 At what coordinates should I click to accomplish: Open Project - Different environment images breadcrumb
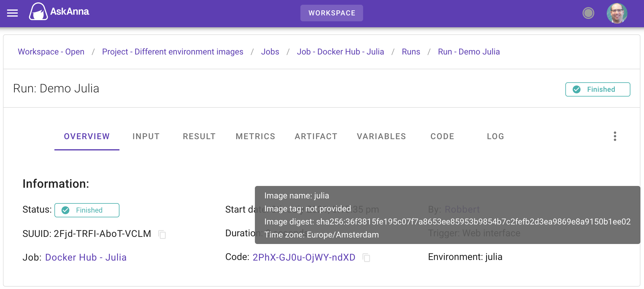coord(173,52)
